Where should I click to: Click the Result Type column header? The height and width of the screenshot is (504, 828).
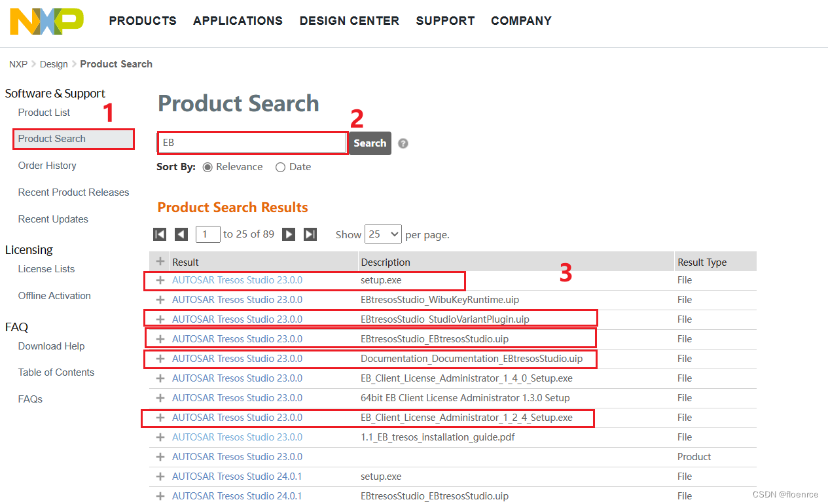pos(702,262)
